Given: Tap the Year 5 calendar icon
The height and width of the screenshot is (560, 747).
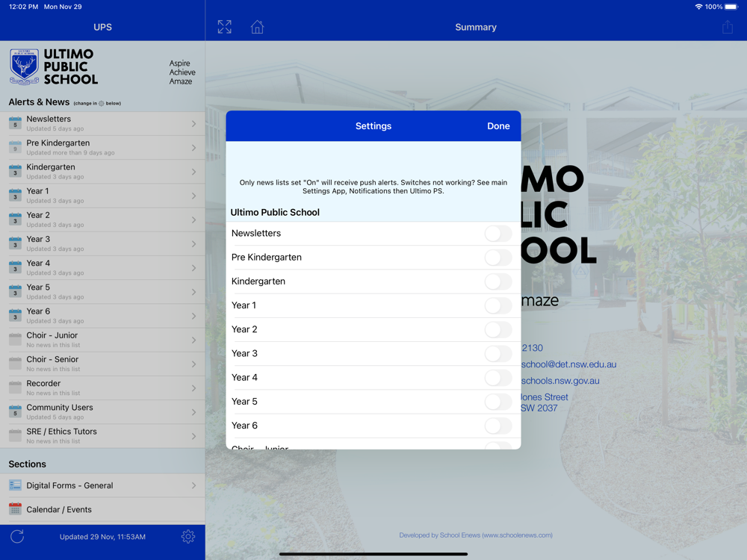Looking at the screenshot, I should 15,291.
